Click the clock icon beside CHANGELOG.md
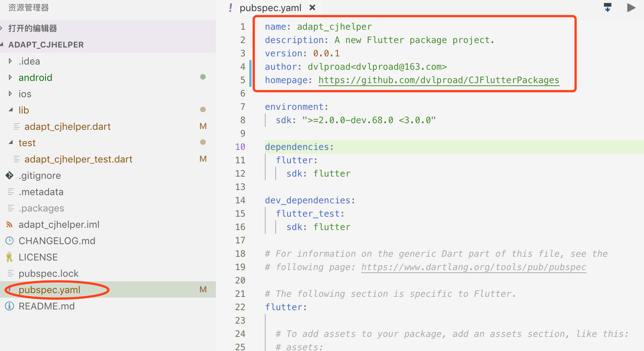Screen dimensions: 644x351 10,241
